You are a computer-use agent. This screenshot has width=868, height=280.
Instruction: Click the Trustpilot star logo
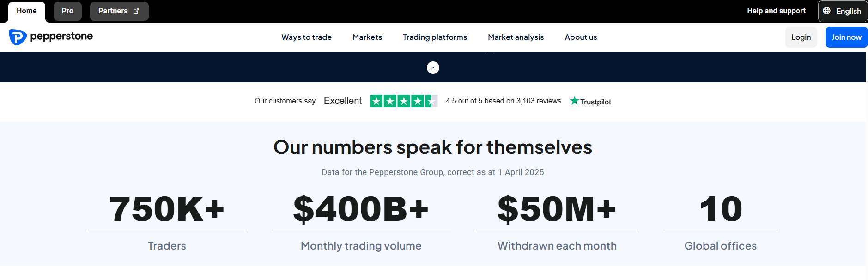574,101
